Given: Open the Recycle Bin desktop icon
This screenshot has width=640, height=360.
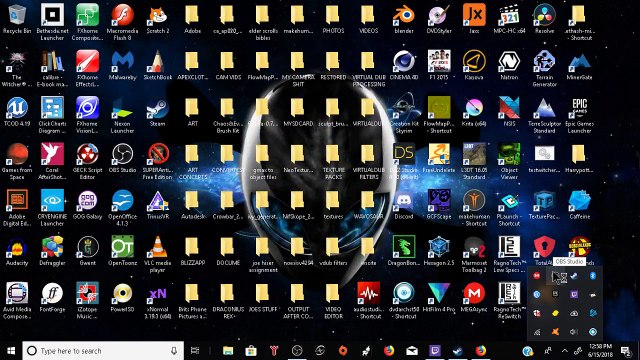Looking at the screenshot, I should (17, 19).
